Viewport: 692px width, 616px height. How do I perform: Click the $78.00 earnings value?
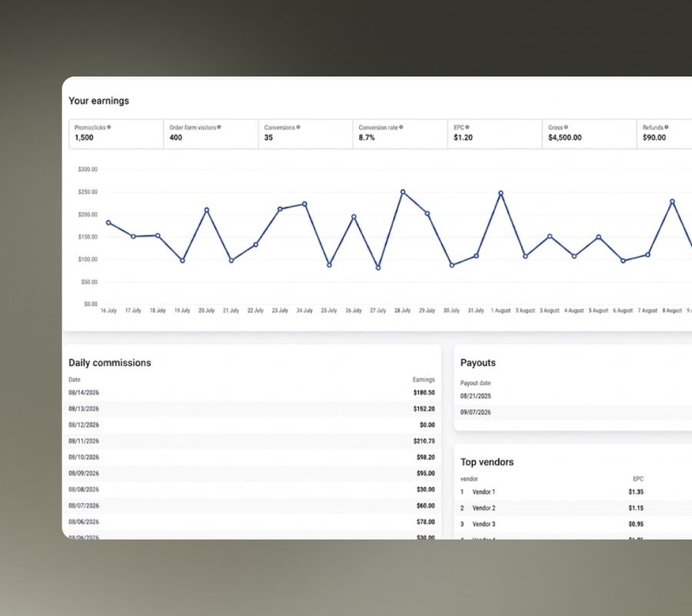tap(426, 521)
